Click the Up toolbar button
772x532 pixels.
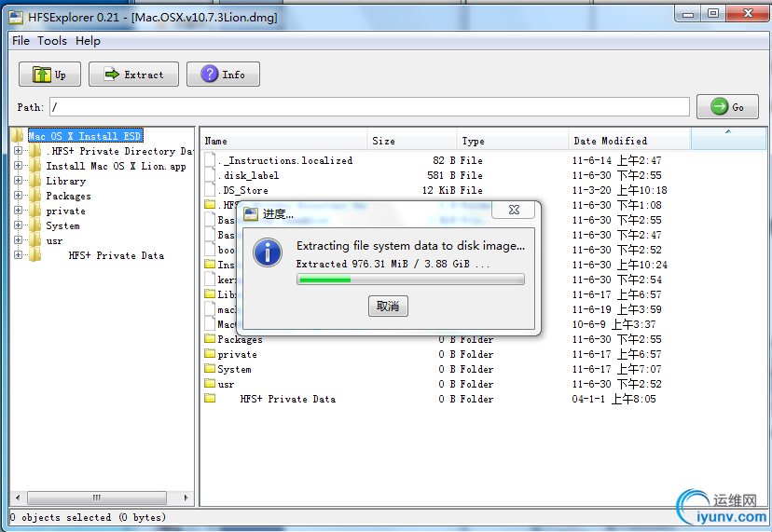click(49, 75)
